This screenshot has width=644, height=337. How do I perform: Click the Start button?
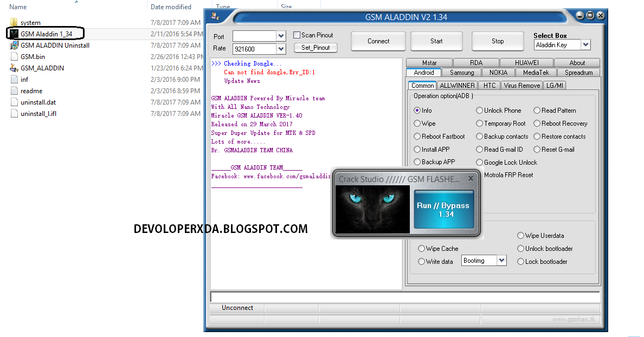(x=436, y=41)
